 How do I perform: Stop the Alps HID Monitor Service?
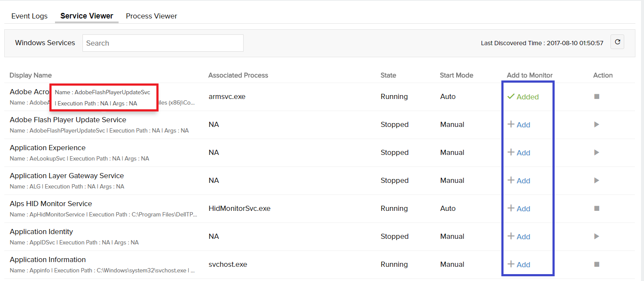point(597,208)
